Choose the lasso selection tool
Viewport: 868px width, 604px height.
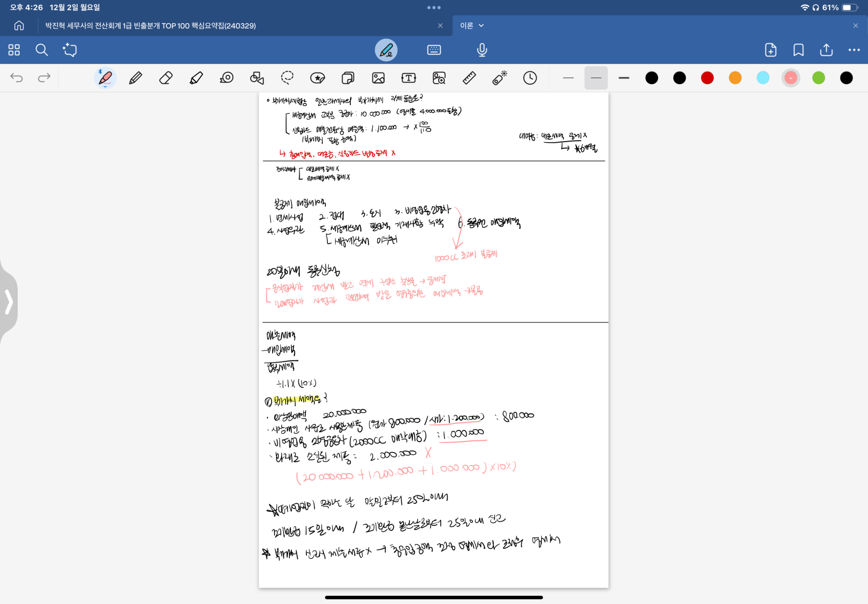click(287, 78)
